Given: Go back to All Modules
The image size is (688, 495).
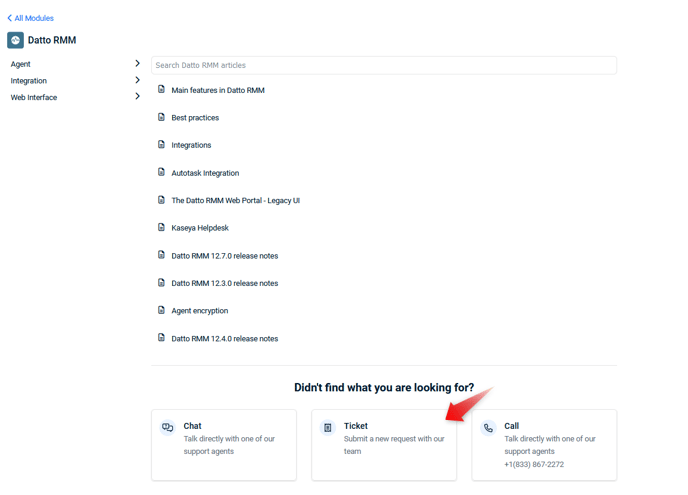Looking at the screenshot, I should [x=30, y=18].
